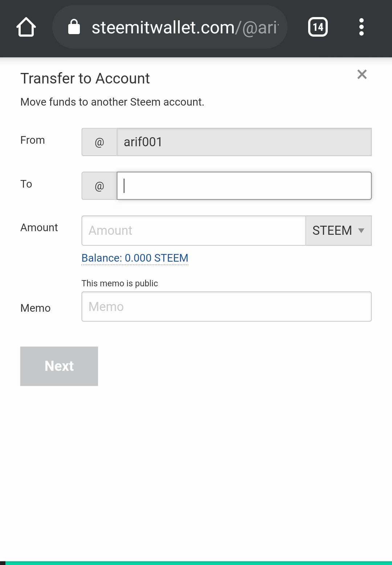Viewport: 392px width, 565px height.
Task: Click the steemitwallet.com address bar
Action: 170,27
